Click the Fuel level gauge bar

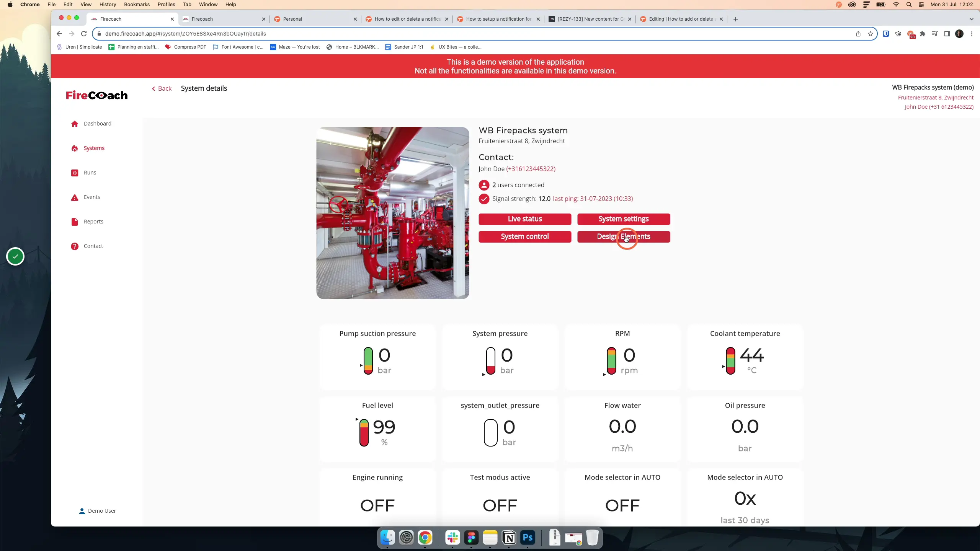point(364,433)
